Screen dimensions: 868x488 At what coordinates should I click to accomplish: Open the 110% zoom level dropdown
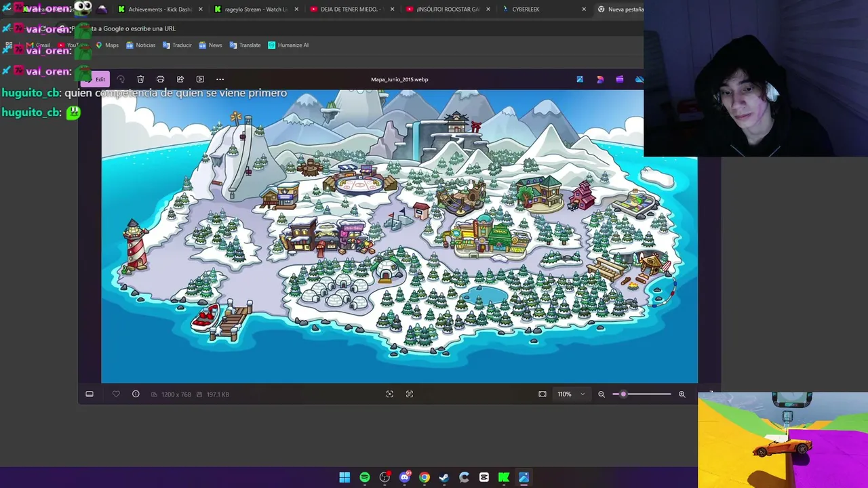571,394
